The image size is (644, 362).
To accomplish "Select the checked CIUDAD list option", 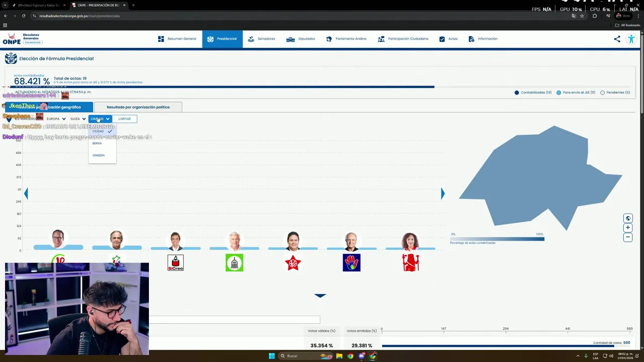I will click(102, 131).
